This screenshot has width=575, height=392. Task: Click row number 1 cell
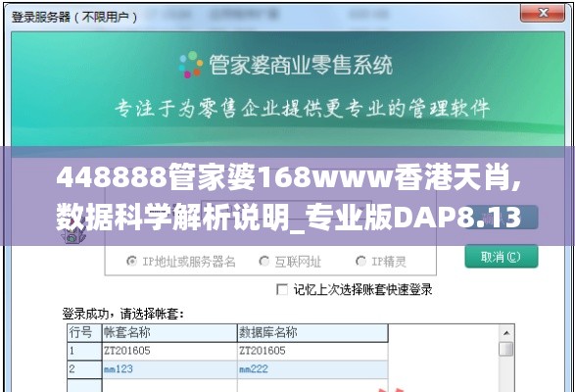pyautogui.click(x=84, y=351)
